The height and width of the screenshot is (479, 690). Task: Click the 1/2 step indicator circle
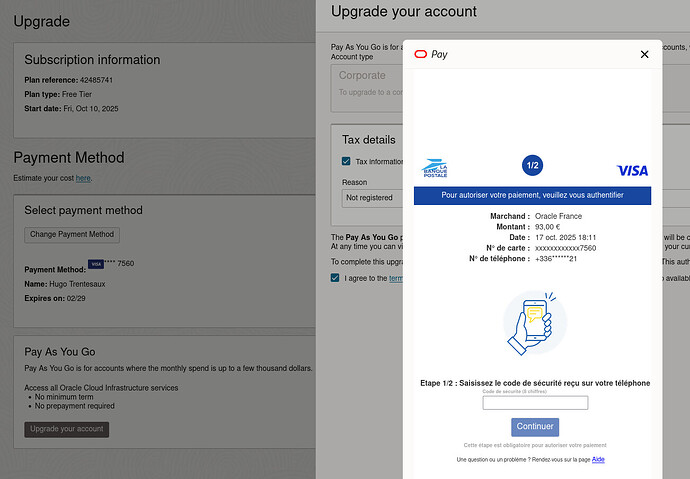click(x=532, y=166)
